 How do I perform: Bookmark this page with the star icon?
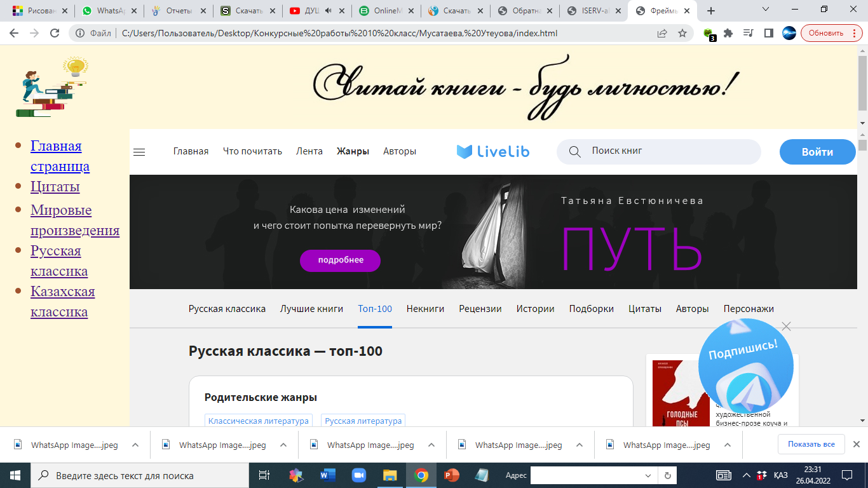[x=682, y=33]
